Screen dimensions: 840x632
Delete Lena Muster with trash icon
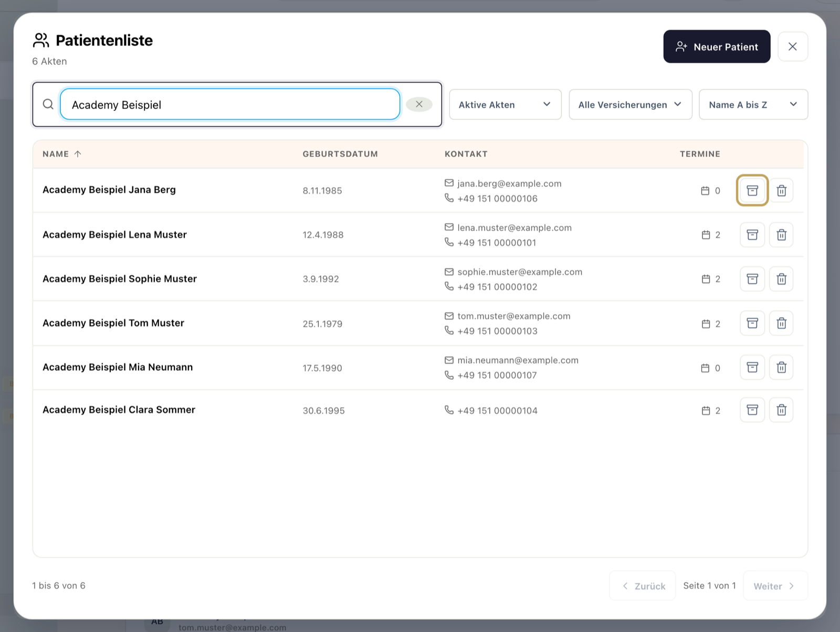tap(781, 234)
